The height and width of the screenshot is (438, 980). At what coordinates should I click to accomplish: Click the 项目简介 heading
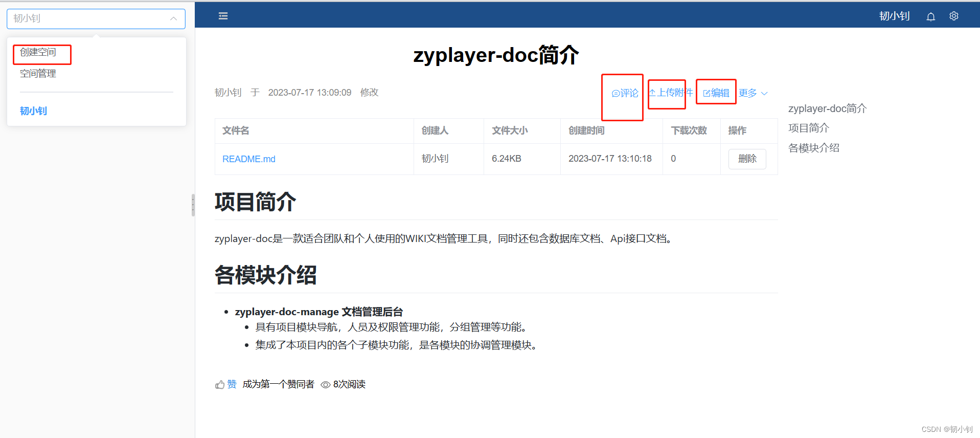click(x=256, y=202)
